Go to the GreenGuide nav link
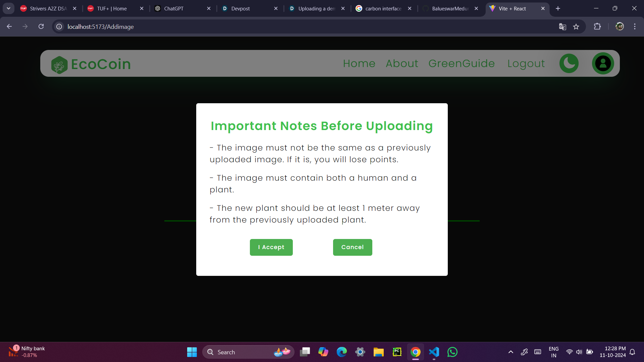This screenshot has height=362, width=644. [462, 63]
